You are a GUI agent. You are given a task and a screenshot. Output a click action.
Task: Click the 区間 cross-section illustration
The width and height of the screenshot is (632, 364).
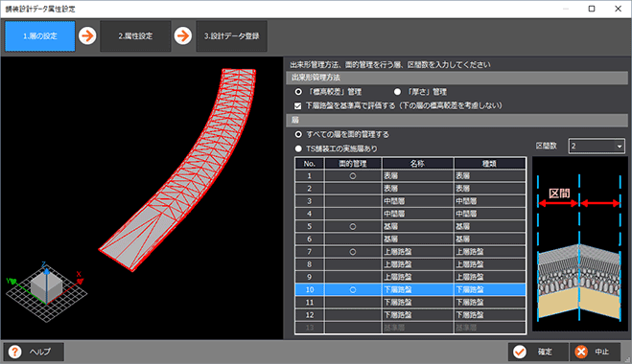tap(579, 244)
